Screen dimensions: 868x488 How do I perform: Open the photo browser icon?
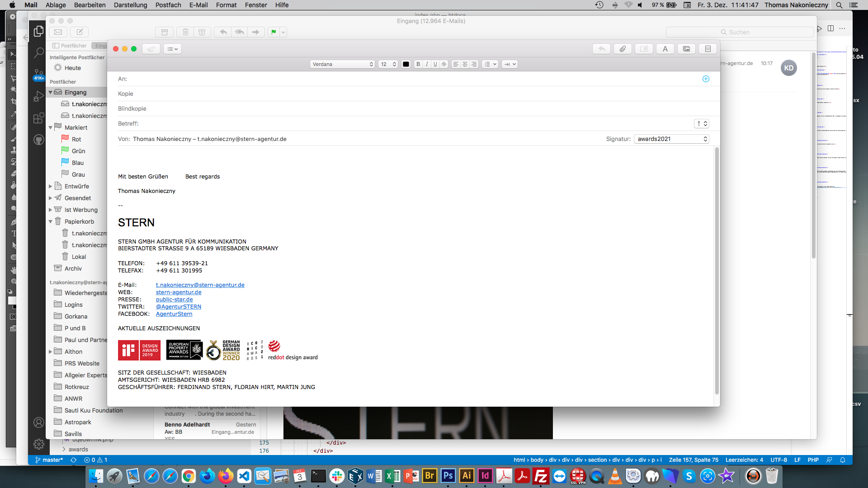click(x=686, y=49)
